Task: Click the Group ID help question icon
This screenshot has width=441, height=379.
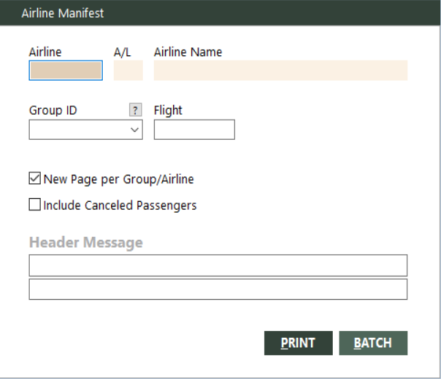Action: 135,110
